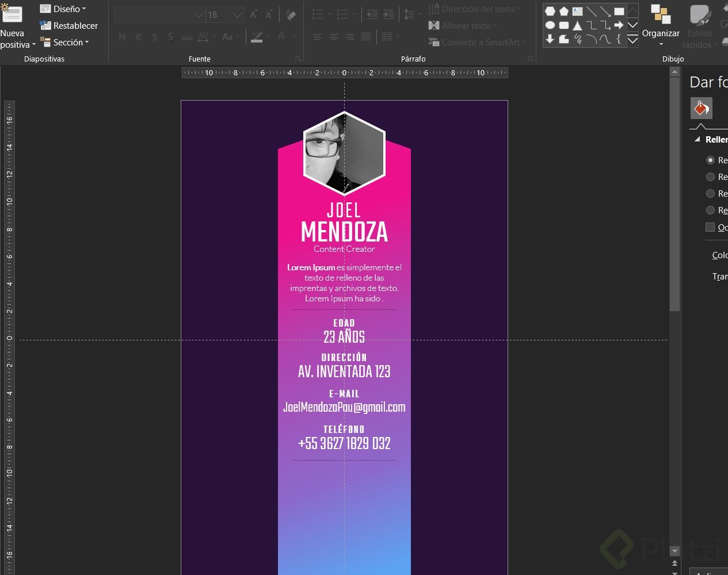This screenshot has height=575, width=728.
Task: Toggle underline with the S icon
Action: pos(155,37)
